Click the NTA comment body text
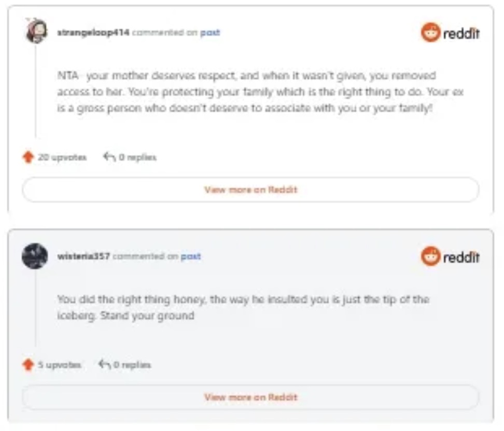This screenshot has width=504, height=431. click(x=259, y=92)
